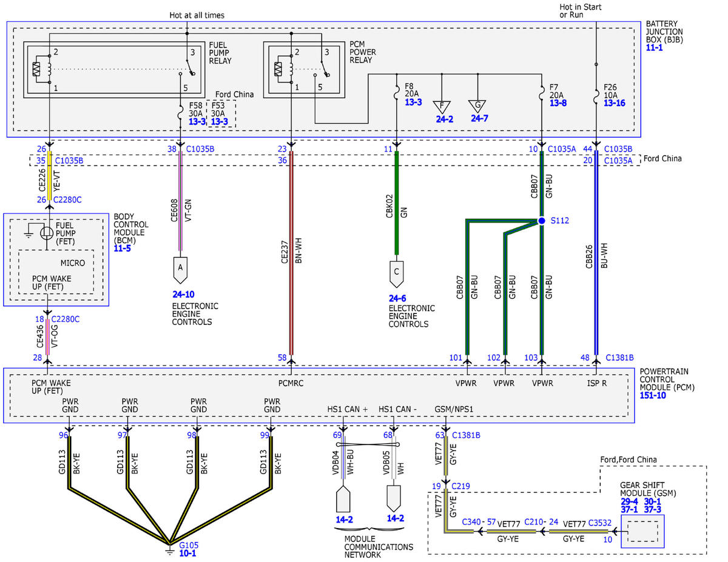This screenshot has height=562, width=728.
Task: Select the FUEL PUMP RELAY label
Action: [221, 53]
